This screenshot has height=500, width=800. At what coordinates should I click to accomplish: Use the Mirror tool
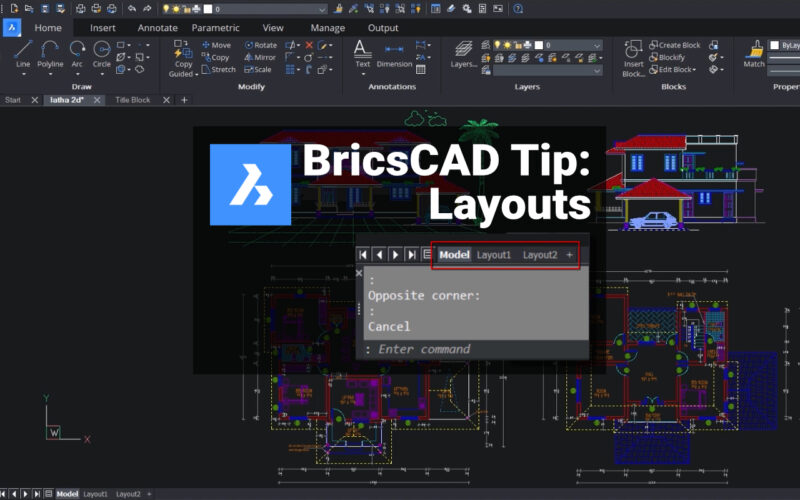pos(259,58)
